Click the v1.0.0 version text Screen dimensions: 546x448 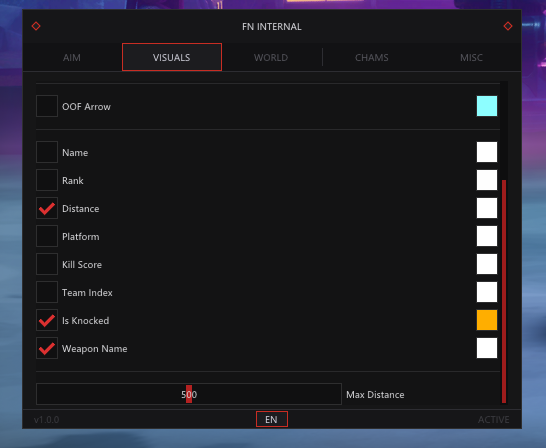click(46, 420)
